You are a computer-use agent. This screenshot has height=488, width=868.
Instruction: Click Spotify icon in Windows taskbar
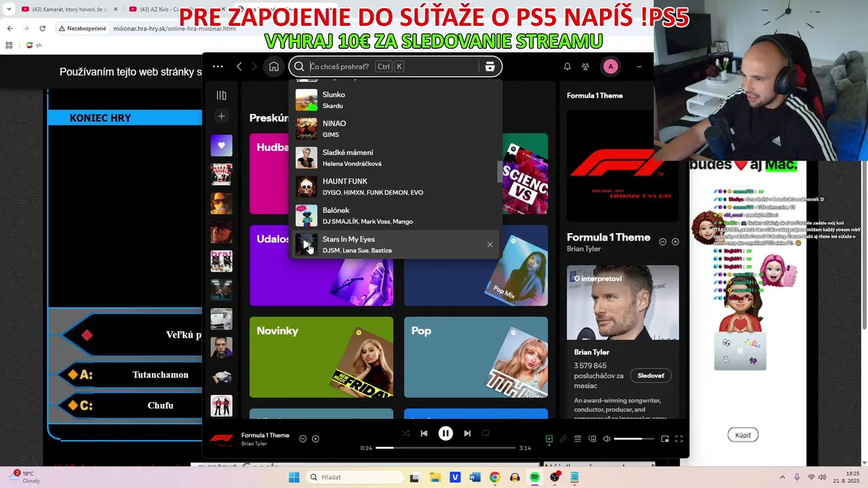coord(534,477)
